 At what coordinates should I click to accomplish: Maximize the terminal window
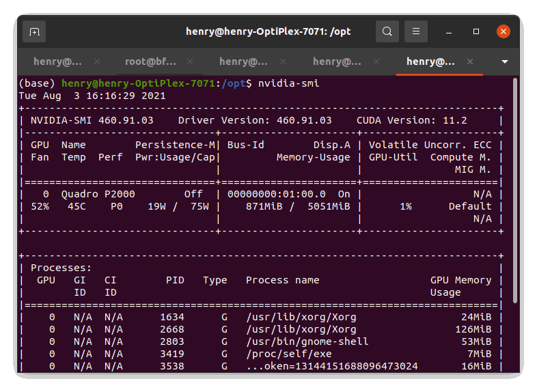coord(476,31)
